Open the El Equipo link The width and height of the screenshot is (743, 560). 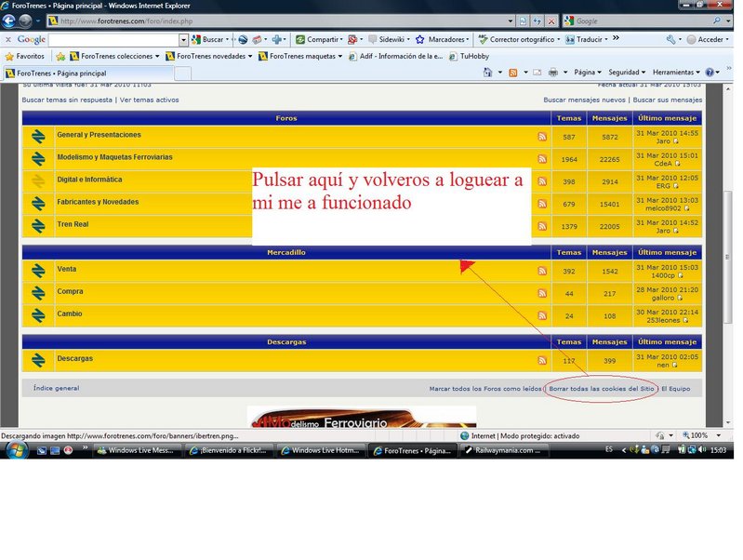(x=676, y=389)
